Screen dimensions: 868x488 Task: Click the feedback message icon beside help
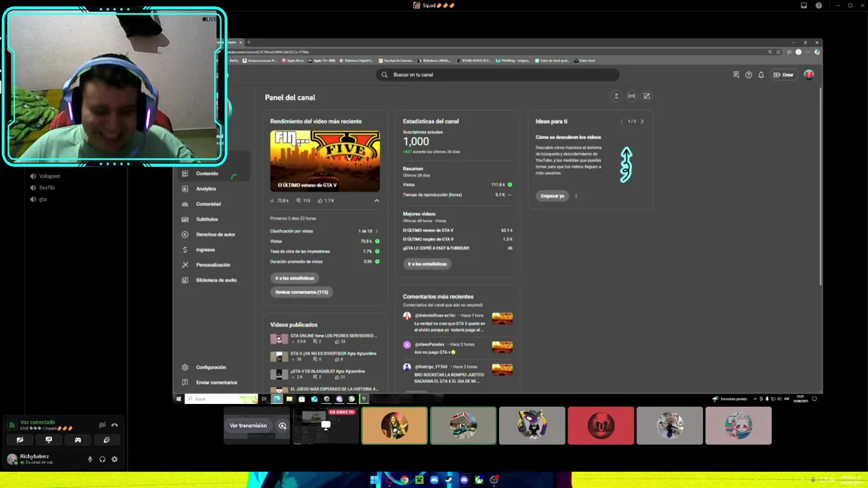coord(736,75)
